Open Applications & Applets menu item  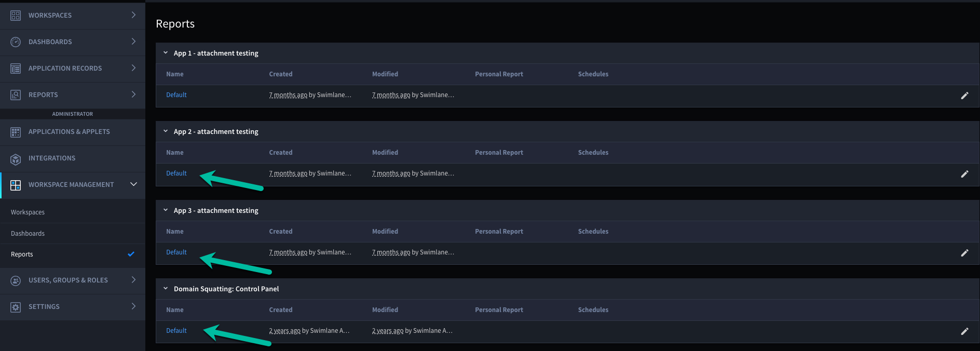pos(73,132)
